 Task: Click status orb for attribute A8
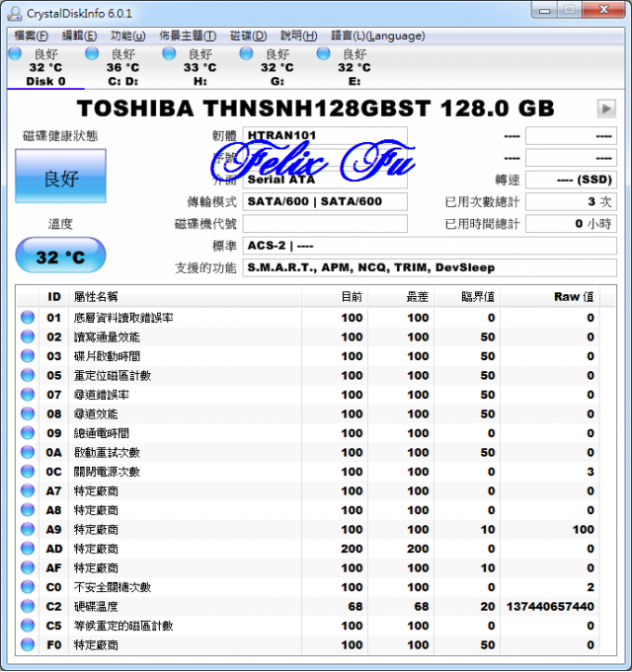(x=28, y=510)
